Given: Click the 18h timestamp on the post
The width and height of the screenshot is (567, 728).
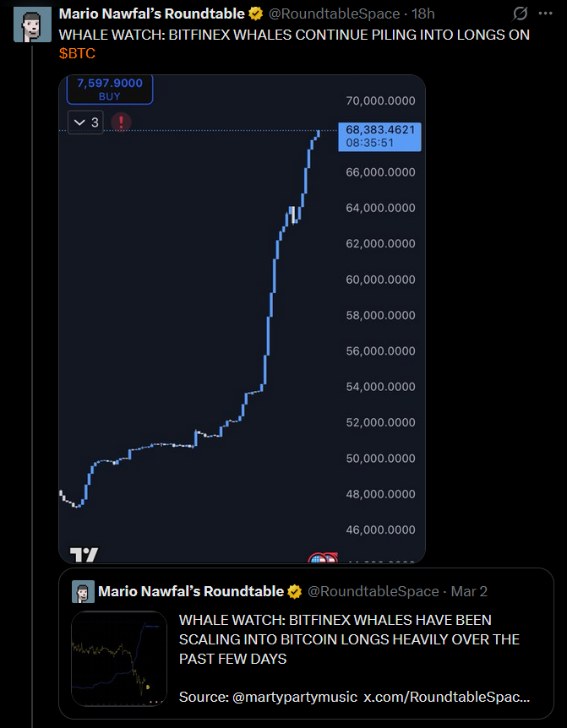Looking at the screenshot, I should click(423, 14).
